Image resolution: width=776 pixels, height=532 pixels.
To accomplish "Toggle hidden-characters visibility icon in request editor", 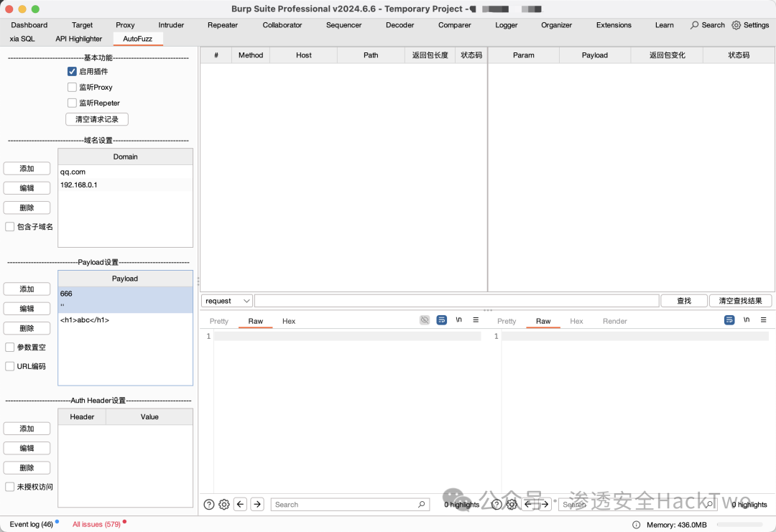I will pos(425,320).
